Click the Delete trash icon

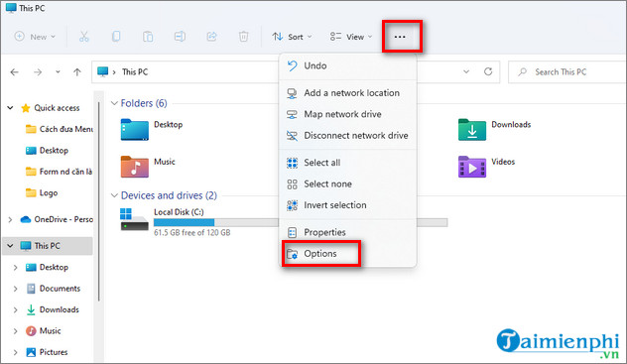point(243,37)
